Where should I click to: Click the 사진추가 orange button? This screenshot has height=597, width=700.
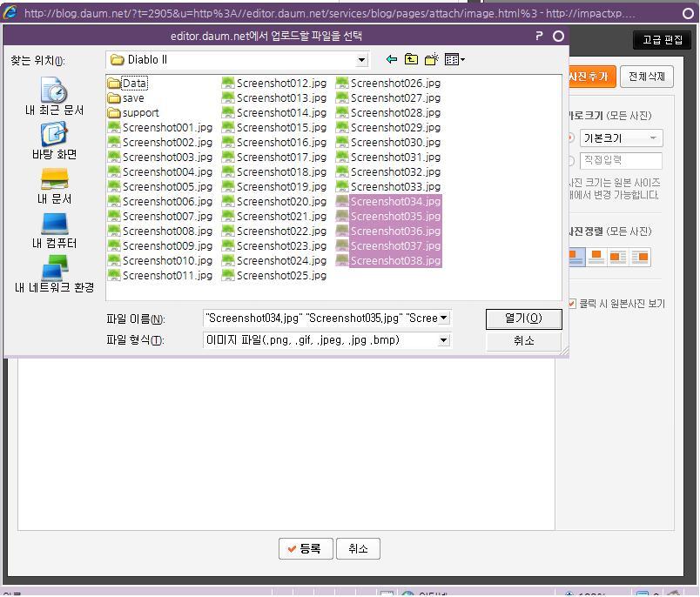[592, 77]
